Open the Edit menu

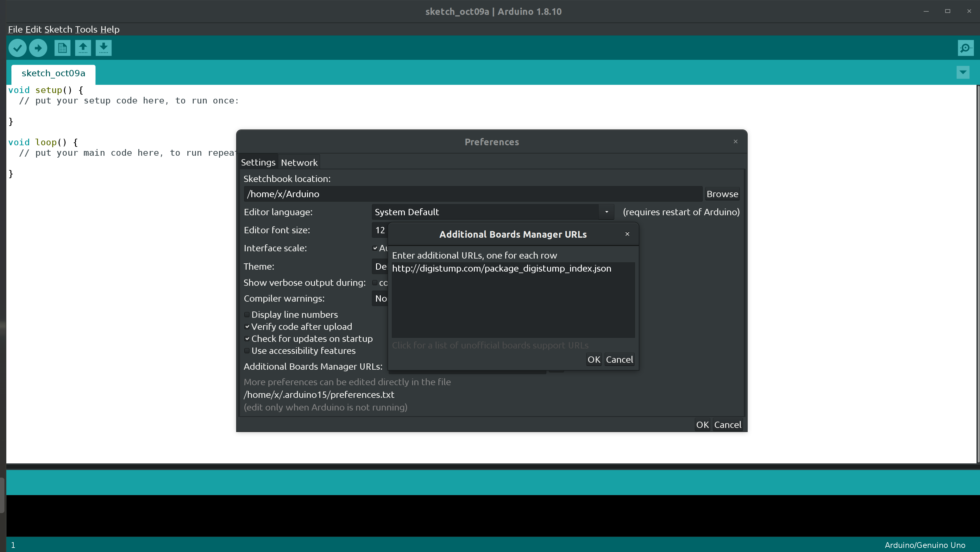pyautogui.click(x=34, y=29)
